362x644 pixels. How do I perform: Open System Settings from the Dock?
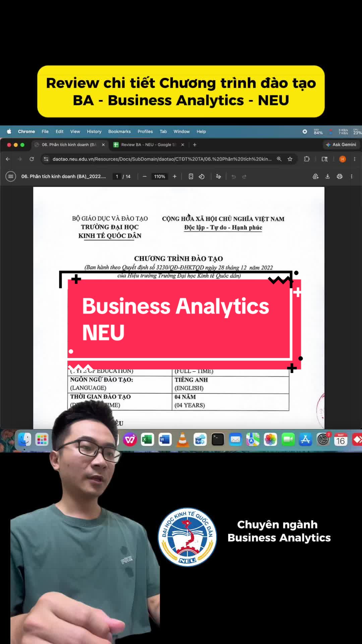tap(323, 439)
